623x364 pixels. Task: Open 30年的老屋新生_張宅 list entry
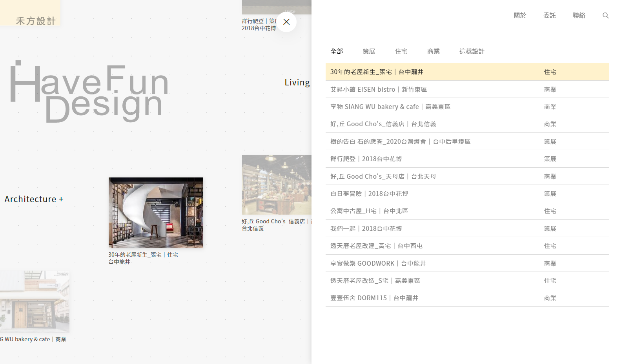[377, 72]
